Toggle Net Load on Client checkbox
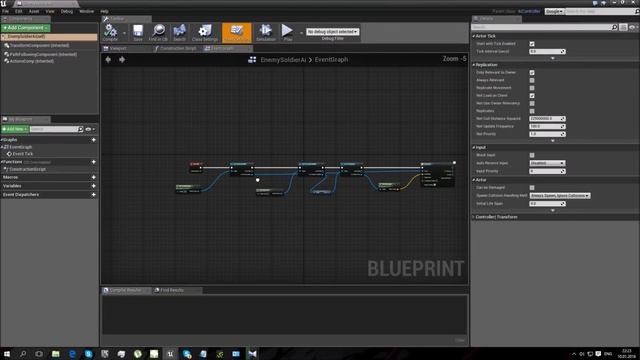The width and height of the screenshot is (640, 360). (532, 96)
